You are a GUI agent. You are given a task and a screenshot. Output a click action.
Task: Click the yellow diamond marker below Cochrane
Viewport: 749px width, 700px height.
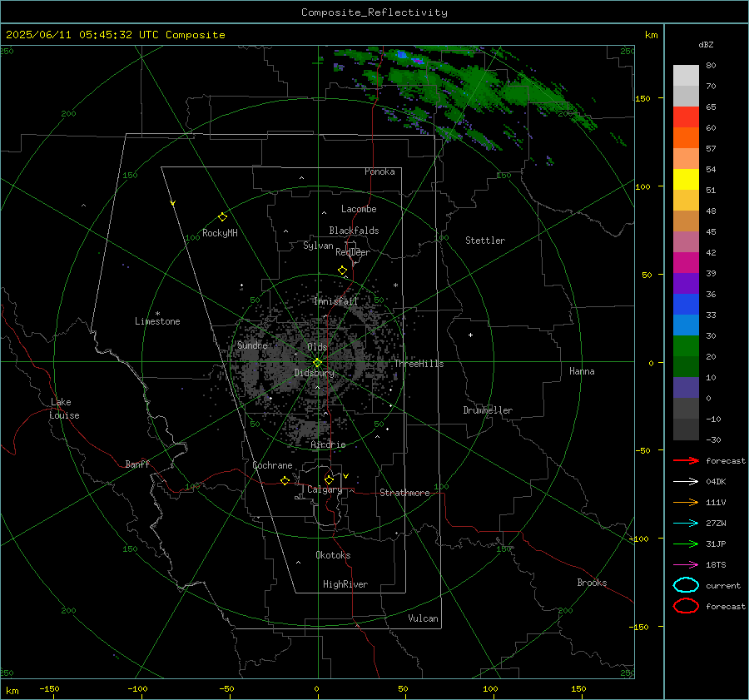tap(285, 480)
